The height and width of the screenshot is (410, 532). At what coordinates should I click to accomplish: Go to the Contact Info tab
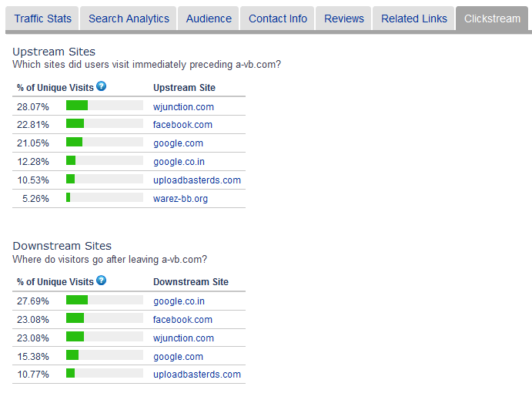pos(277,18)
